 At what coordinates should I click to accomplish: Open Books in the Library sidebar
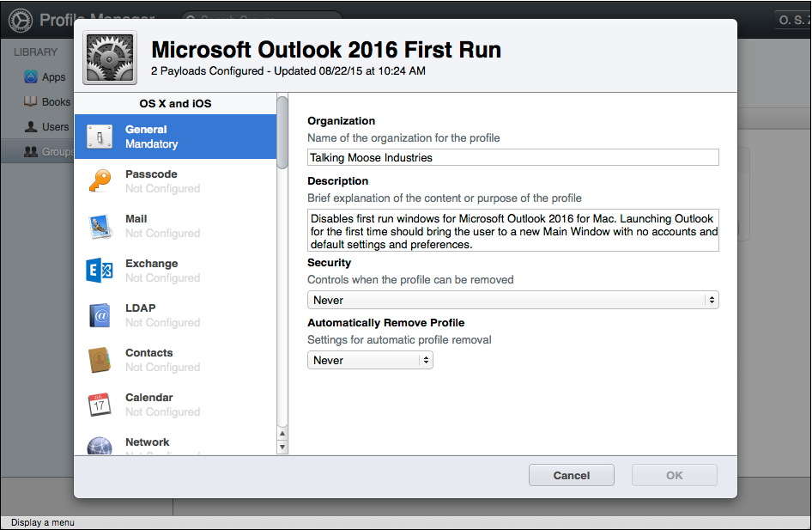(x=56, y=102)
